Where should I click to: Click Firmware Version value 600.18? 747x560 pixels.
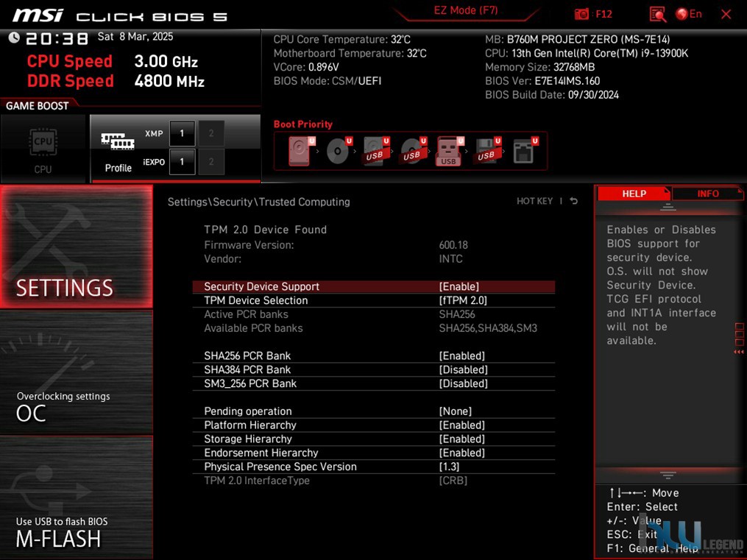point(453,245)
